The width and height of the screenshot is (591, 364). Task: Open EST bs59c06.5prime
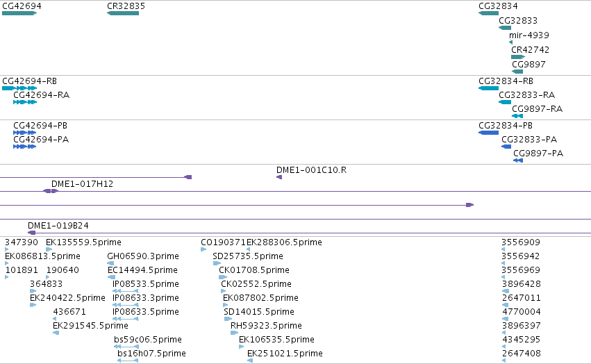126,347
